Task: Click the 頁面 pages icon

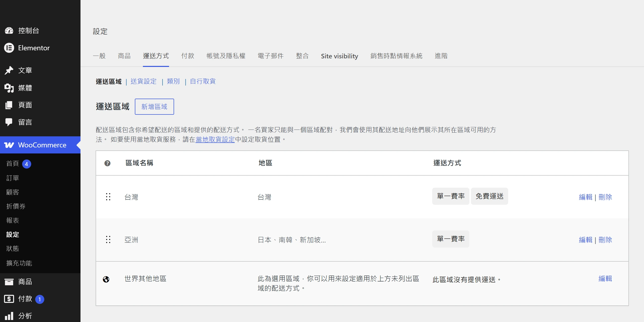Action: coord(9,105)
